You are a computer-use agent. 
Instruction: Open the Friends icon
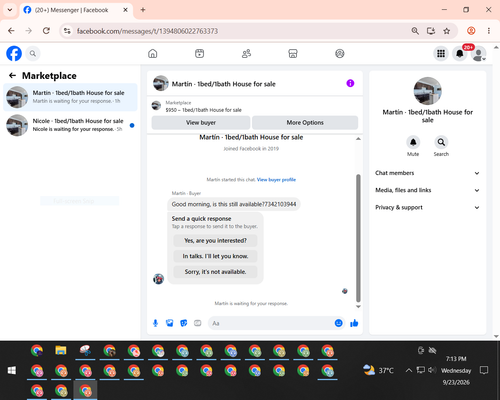point(246,53)
